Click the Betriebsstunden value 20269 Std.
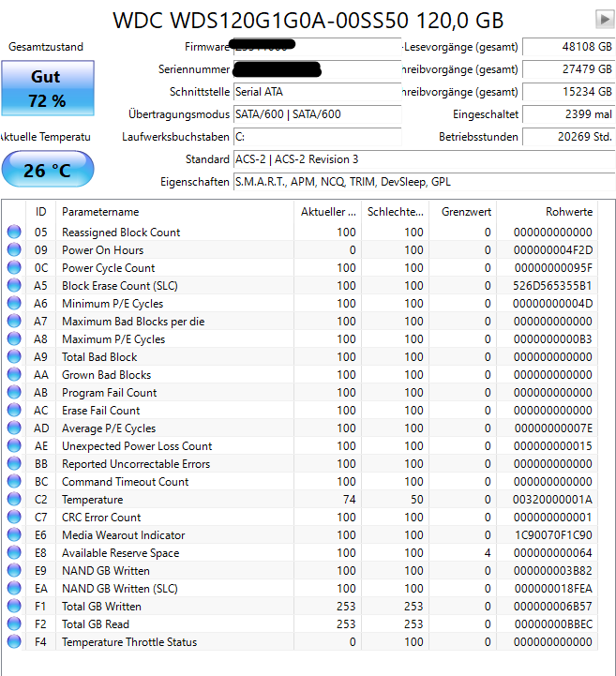This screenshot has height=676, width=616. tap(568, 137)
